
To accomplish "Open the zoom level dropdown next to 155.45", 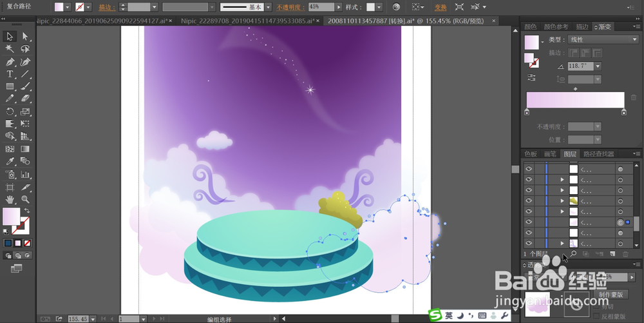I will tap(93, 319).
